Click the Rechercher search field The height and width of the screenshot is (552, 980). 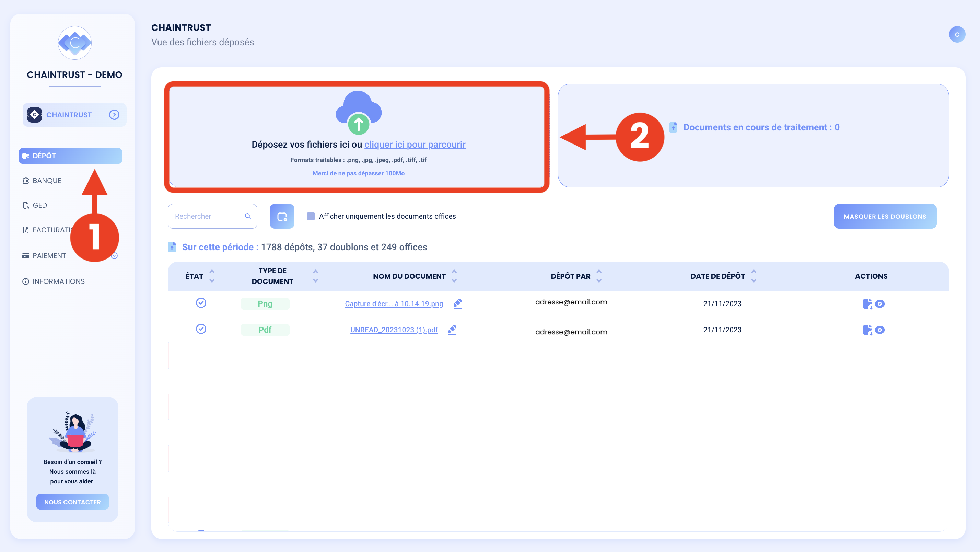pyautogui.click(x=212, y=216)
